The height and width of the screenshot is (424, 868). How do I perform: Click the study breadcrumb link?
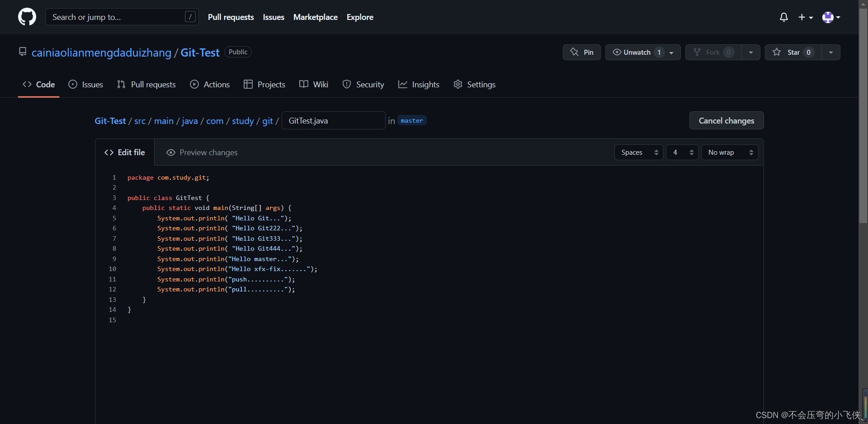click(x=243, y=121)
